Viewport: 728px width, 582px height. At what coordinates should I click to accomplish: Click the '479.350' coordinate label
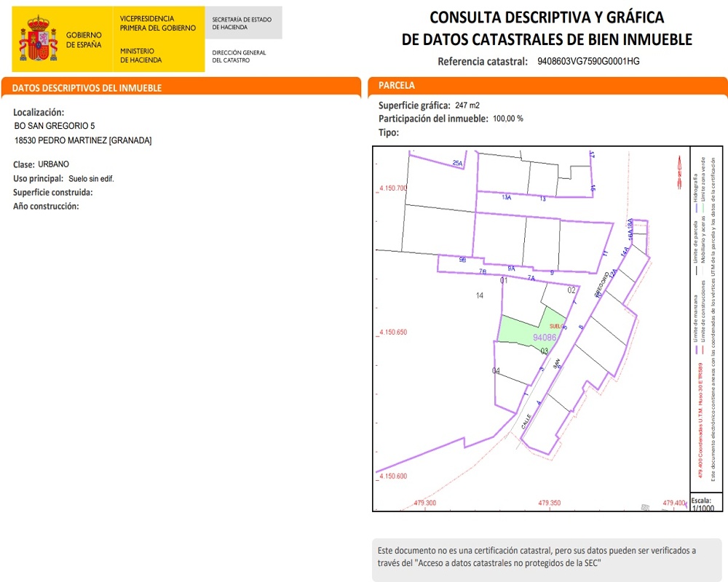[x=549, y=503]
